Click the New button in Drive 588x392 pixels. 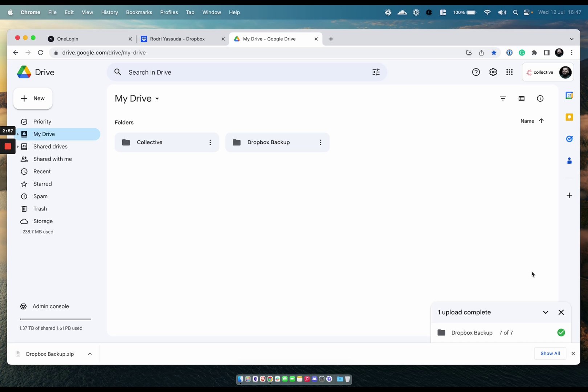coord(33,98)
